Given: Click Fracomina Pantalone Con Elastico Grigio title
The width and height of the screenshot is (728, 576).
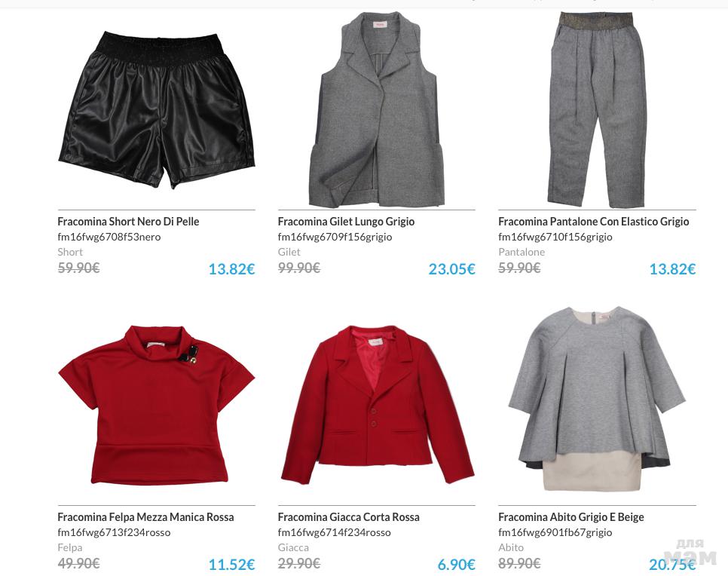Looking at the screenshot, I should pos(593,222).
